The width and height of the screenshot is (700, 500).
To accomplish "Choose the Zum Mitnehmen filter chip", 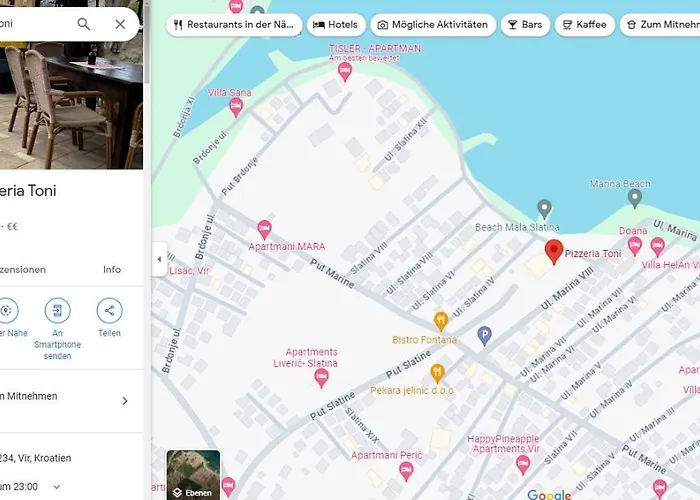I will coord(661,25).
